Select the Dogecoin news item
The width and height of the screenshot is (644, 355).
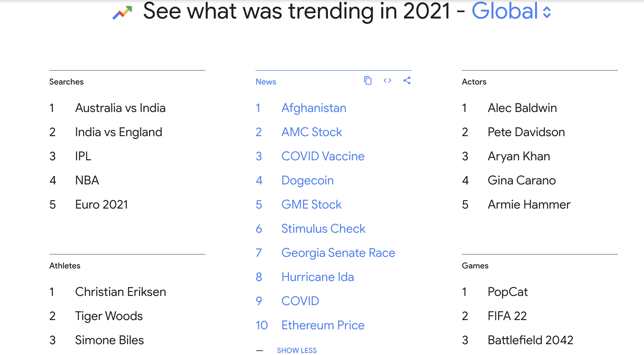coord(307,180)
